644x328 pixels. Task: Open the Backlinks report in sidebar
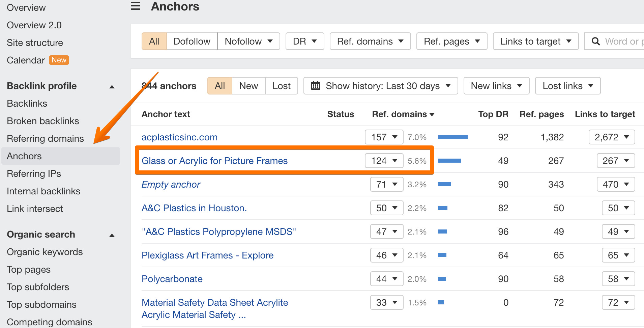click(27, 103)
